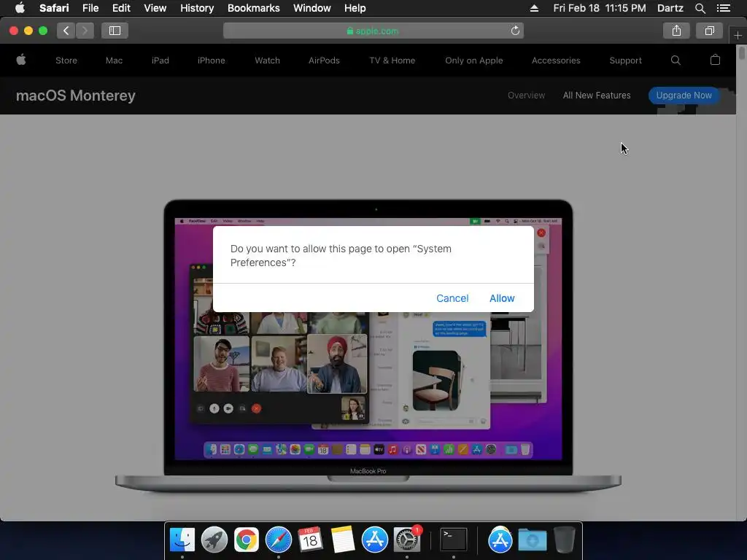Open the Dartz user menu
Image resolution: width=747 pixels, height=560 pixels.
pos(670,8)
